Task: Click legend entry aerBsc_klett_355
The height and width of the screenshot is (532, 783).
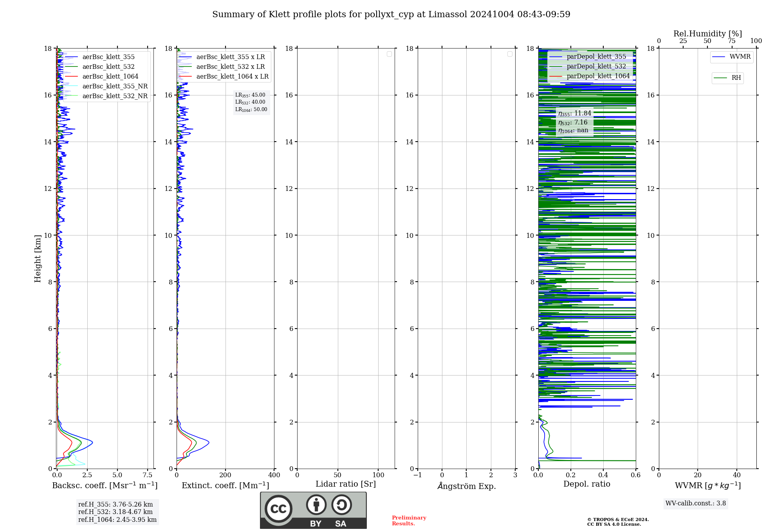Action: (108, 57)
